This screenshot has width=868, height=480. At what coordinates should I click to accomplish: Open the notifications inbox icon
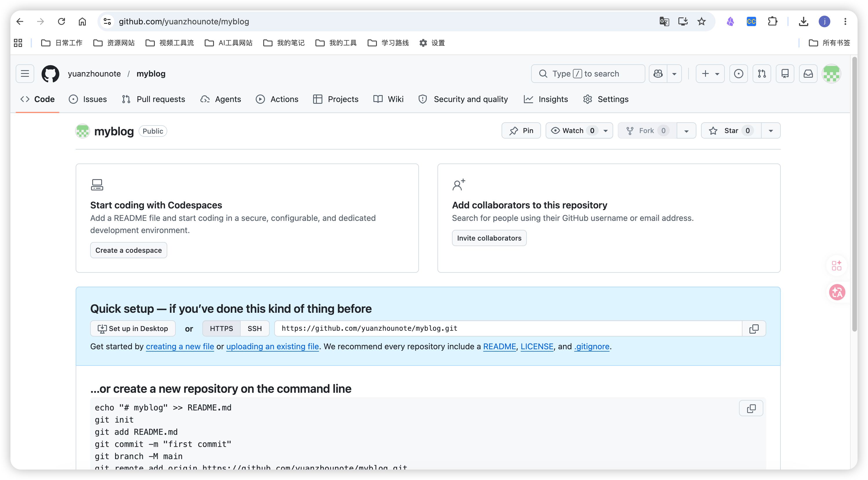(808, 73)
